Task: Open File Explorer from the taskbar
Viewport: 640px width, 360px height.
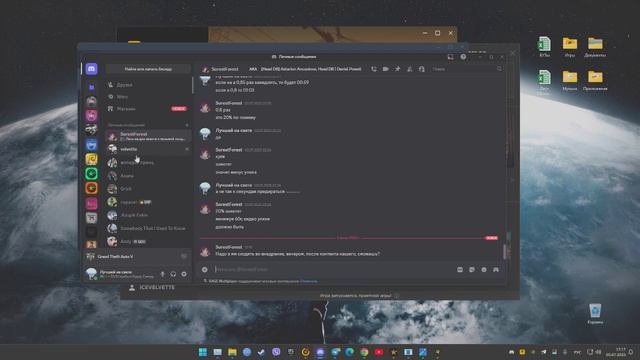Action: [232, 352]
